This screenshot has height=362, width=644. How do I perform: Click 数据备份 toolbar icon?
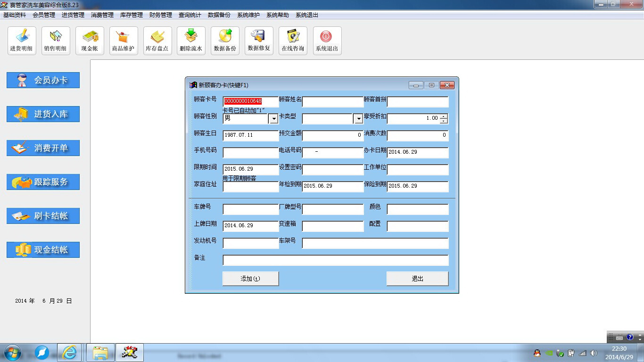[x=225, y=41]
